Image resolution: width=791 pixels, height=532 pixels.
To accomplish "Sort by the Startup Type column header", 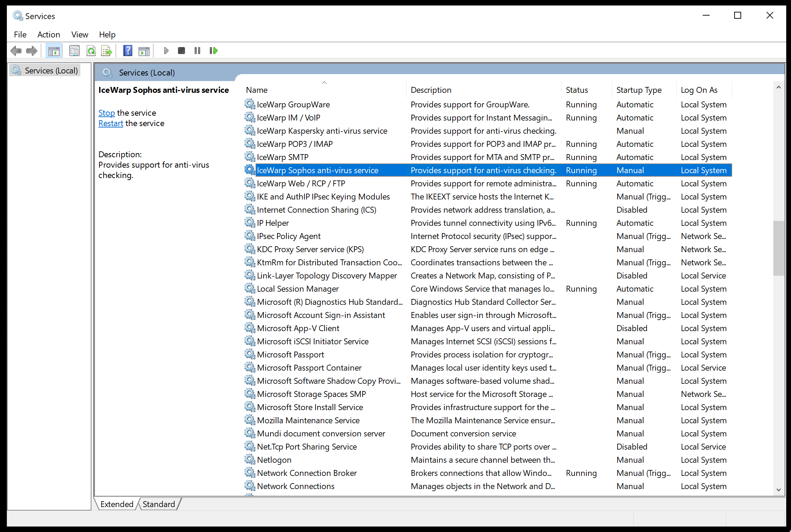I will [645, 90].
